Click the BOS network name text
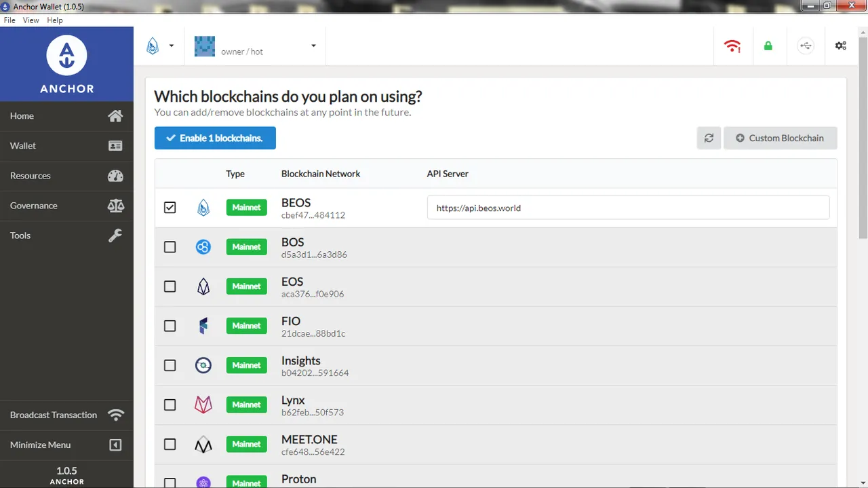 (292, 242)
